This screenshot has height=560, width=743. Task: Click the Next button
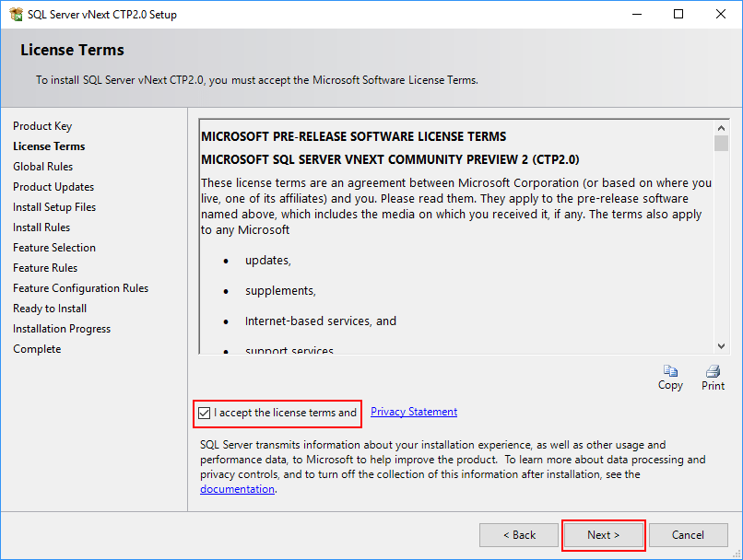pyautogui.click(x=603, y=535)
